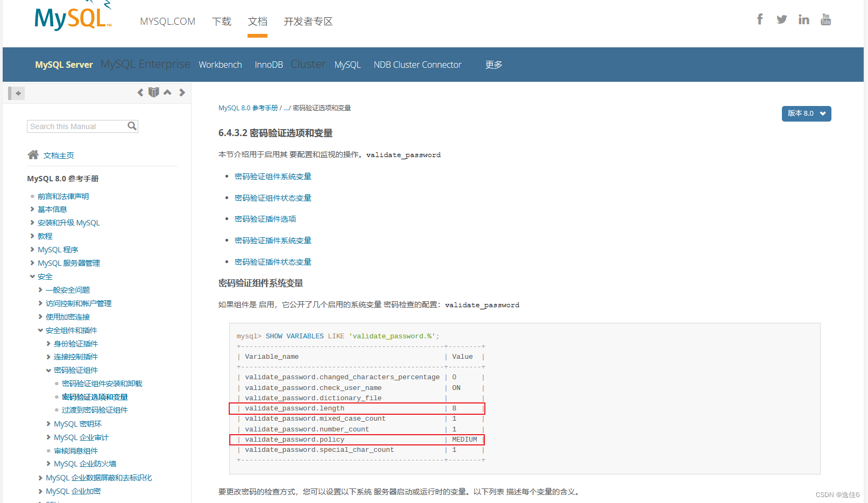Screen dimensions: 868x503
Task: Expand the MySQL 企业加密 tree node
Action: [40, 491]
